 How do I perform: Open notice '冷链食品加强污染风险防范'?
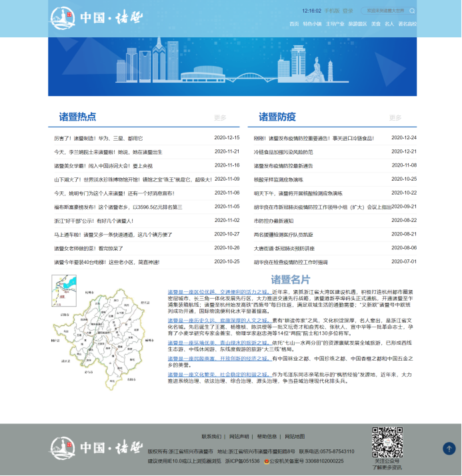click(x=283, y=152)
